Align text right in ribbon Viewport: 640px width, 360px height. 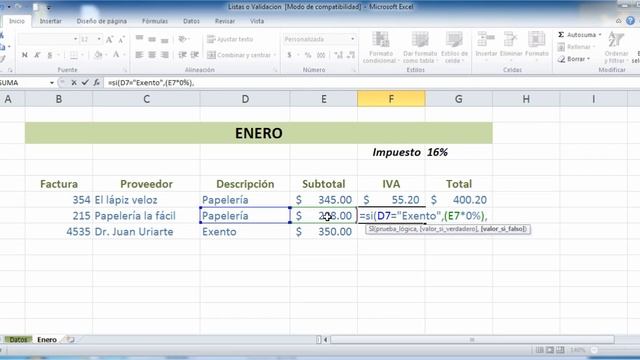coord(164,55)
